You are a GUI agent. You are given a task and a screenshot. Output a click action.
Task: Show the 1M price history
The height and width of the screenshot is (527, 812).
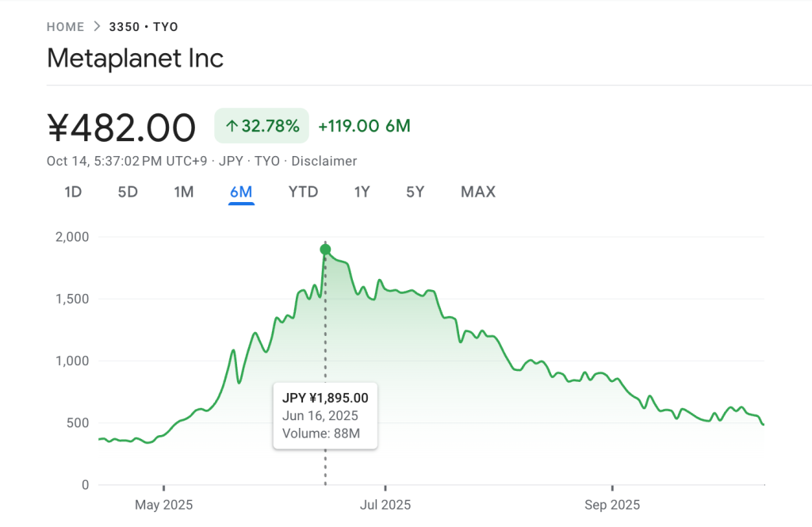coord(184,192)
